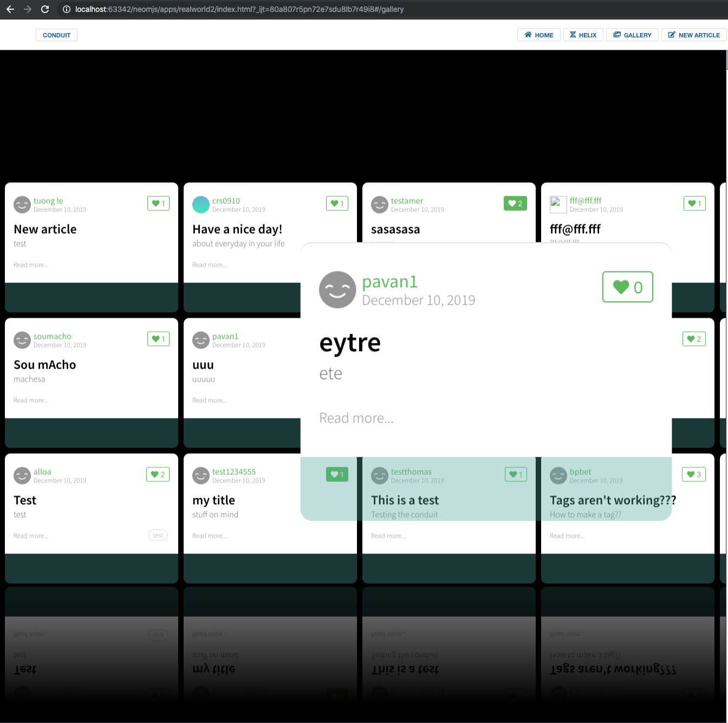Like the article with 2 likes under fff@fff.fff card
This screenshot has width=728, height=723.
[x=694, y=339]
